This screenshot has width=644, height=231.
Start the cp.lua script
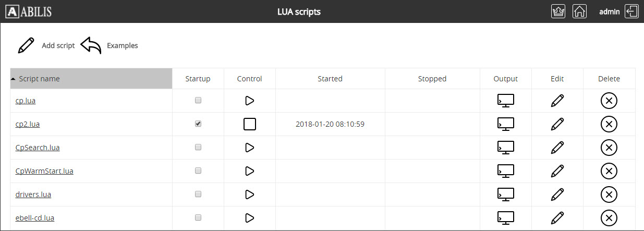coord(249,101)
